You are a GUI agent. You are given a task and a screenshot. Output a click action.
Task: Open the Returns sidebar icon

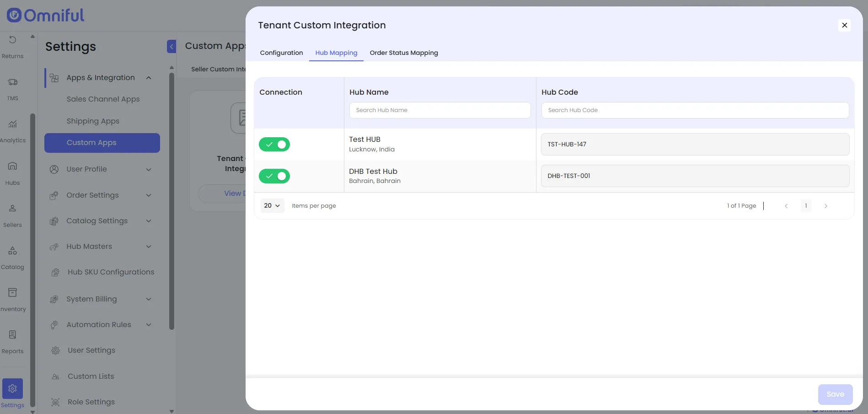[12, 40]
